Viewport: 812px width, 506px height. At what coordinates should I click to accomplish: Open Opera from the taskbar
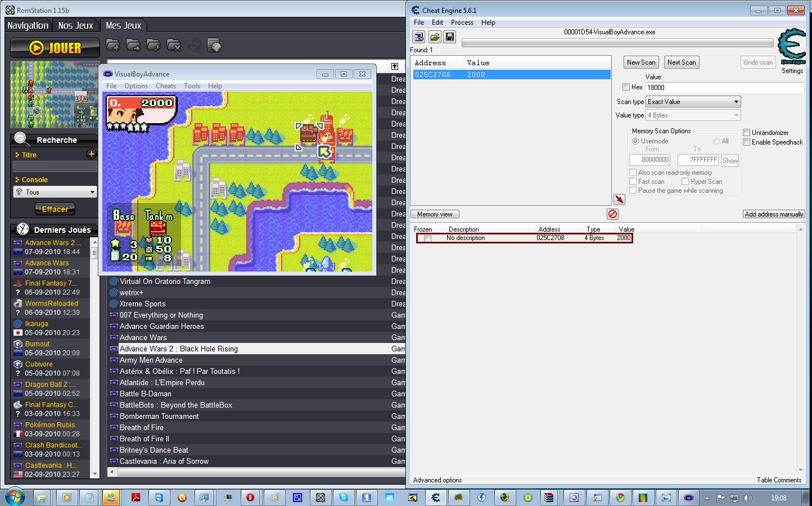click(250, 498)
